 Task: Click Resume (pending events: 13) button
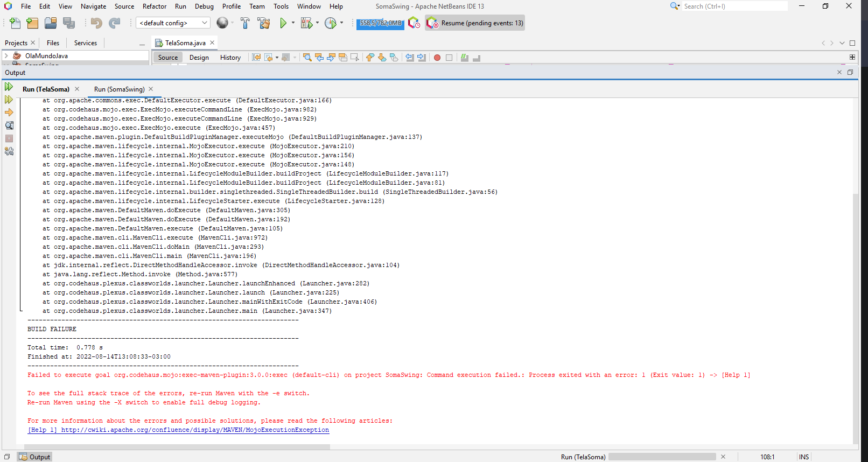(475, 23)
